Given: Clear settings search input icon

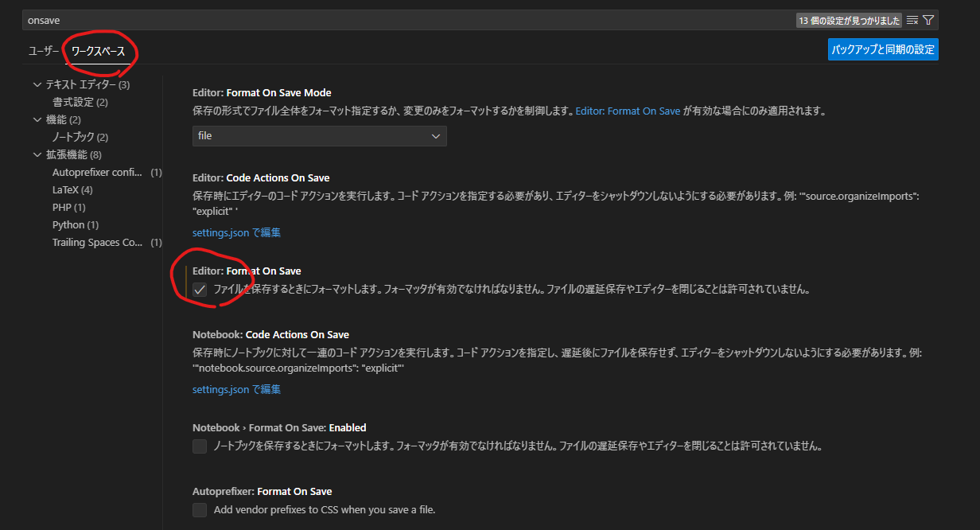Looking at the screenshot, I should click(912, 20).
